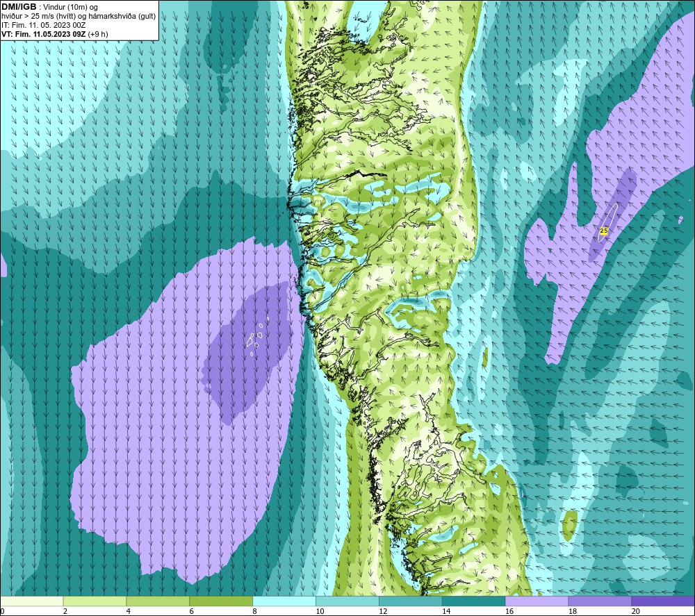Select the olive green 6–8 m/s legend swatch

221,601
